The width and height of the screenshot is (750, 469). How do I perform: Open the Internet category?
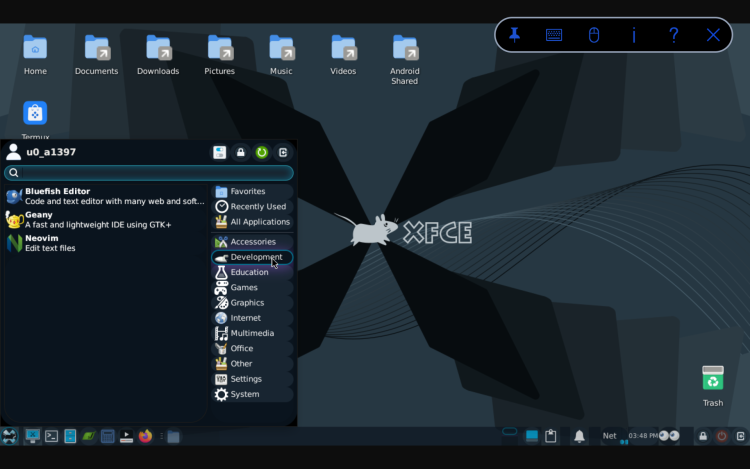point(252,318)
